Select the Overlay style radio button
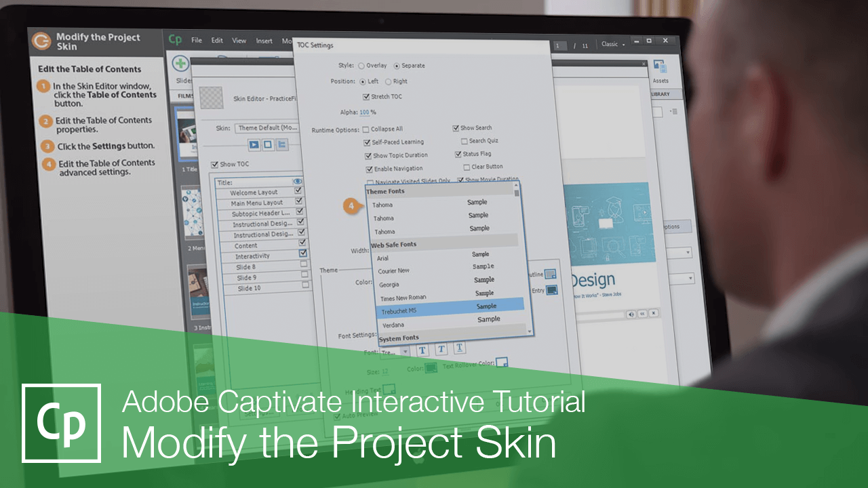 [x=361, y=66]
